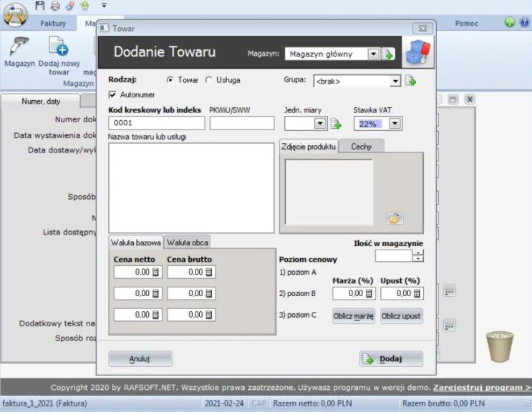
Task: Switch to the Cechy tab
Action: (361, 146)
